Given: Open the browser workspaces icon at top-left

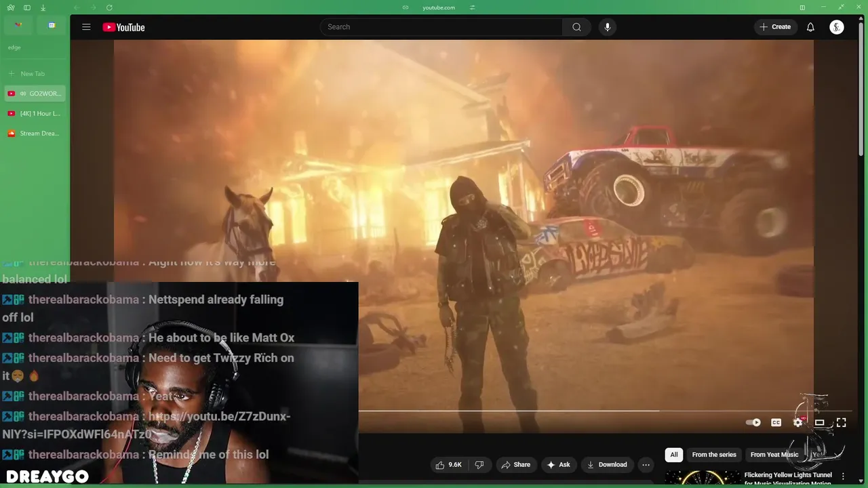Looking at the screenshot, I should point(11,7).
